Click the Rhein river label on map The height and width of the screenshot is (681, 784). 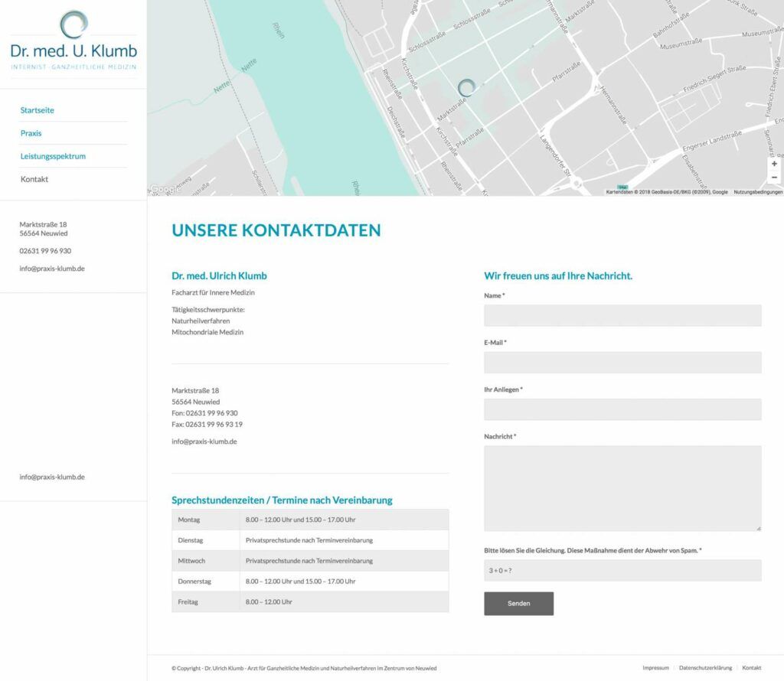point(279,30)
